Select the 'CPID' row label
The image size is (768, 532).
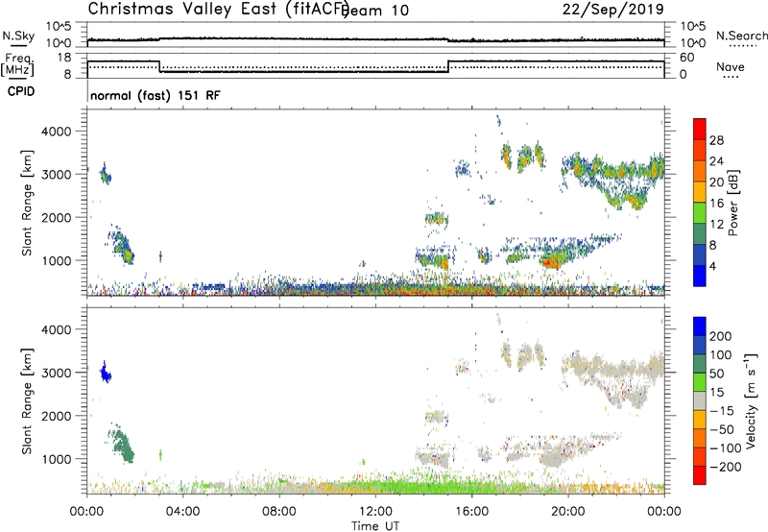[21, 91]
